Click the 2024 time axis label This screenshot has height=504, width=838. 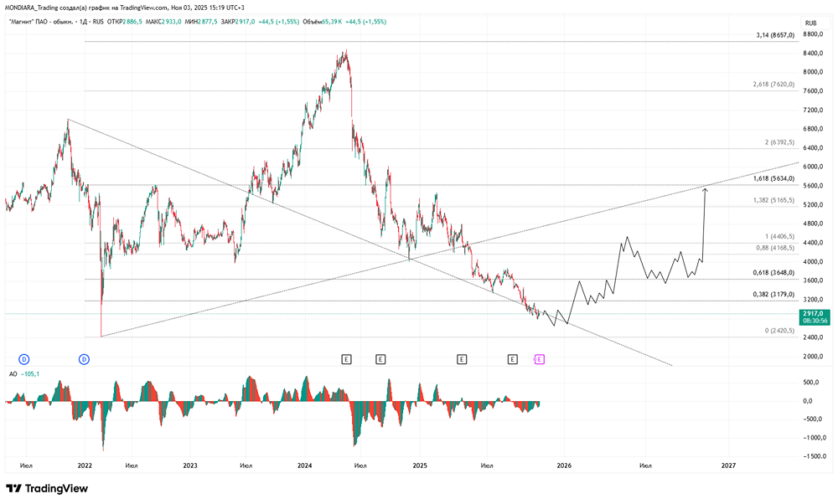pos(305,465)
